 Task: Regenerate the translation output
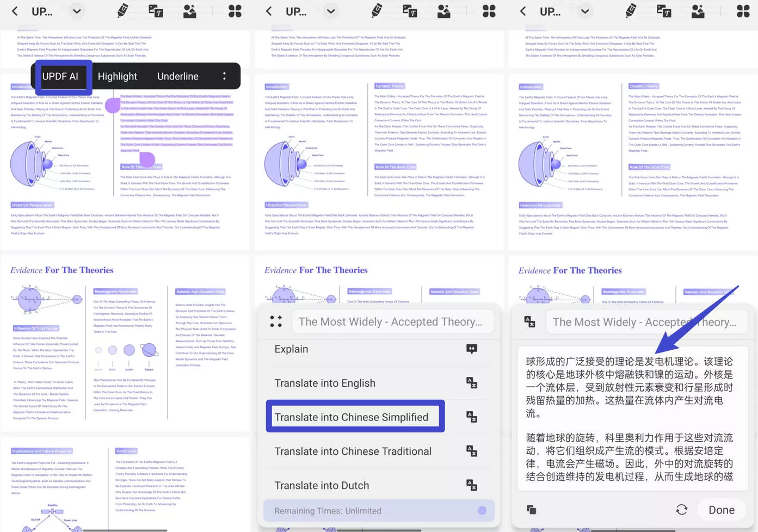tap(682, 510)
